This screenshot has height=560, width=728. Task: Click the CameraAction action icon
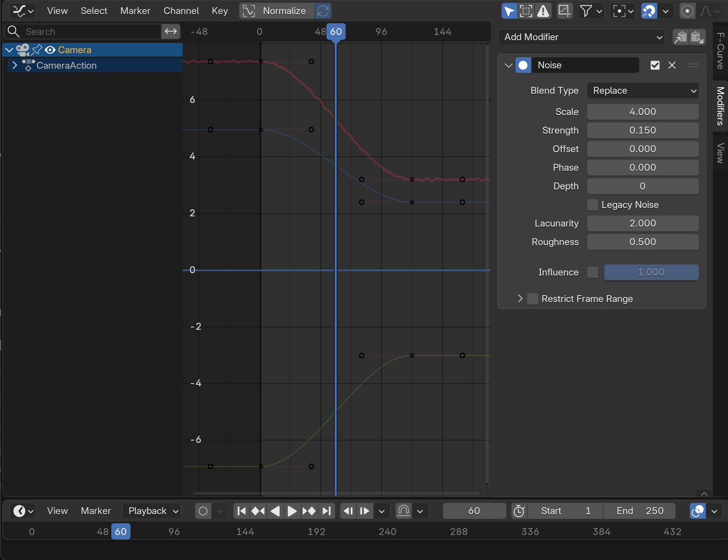coord(28,65)
